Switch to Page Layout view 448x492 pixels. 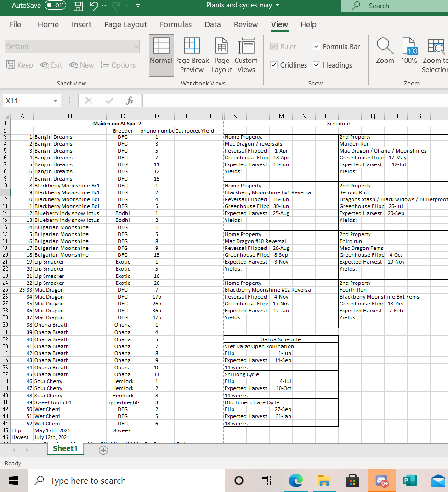pyautogui.click(x=221, y=55)
